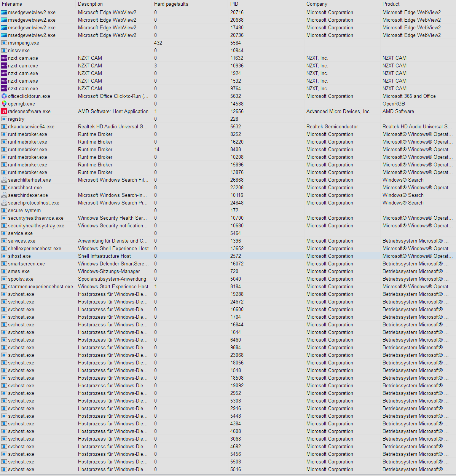The height and width of the screenshot is (476, 456).
Task: Click PID 23208 of searchhost.exe
Action: [237, 187]
